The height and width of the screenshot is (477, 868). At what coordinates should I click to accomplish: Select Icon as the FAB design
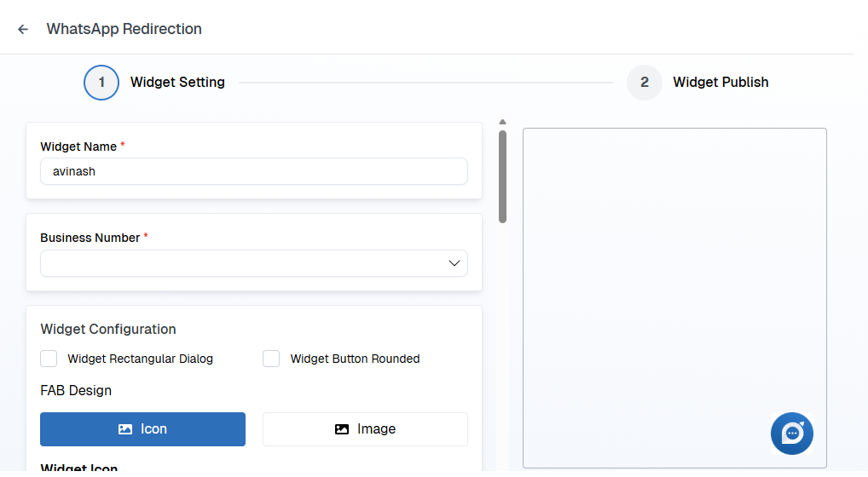coord(143,429)
